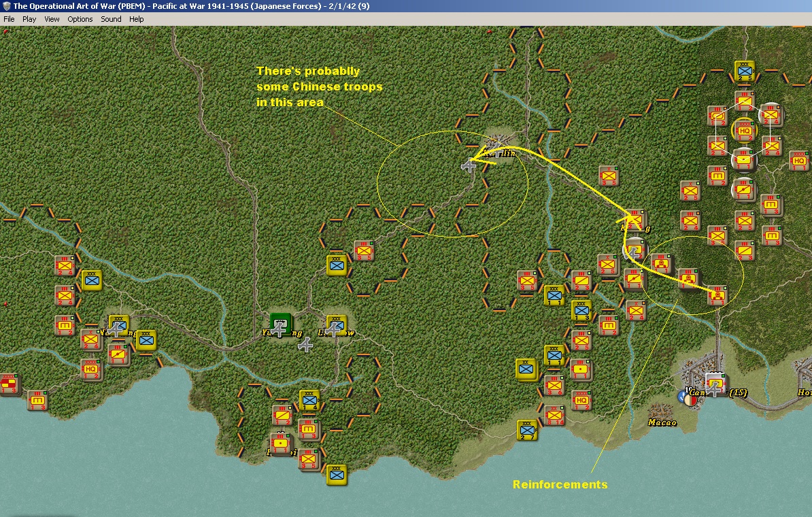This screenshot has height=517, width=812.
Task: Select the armor 1 3 unit in bottom-left corner
Action: point(37,401)
